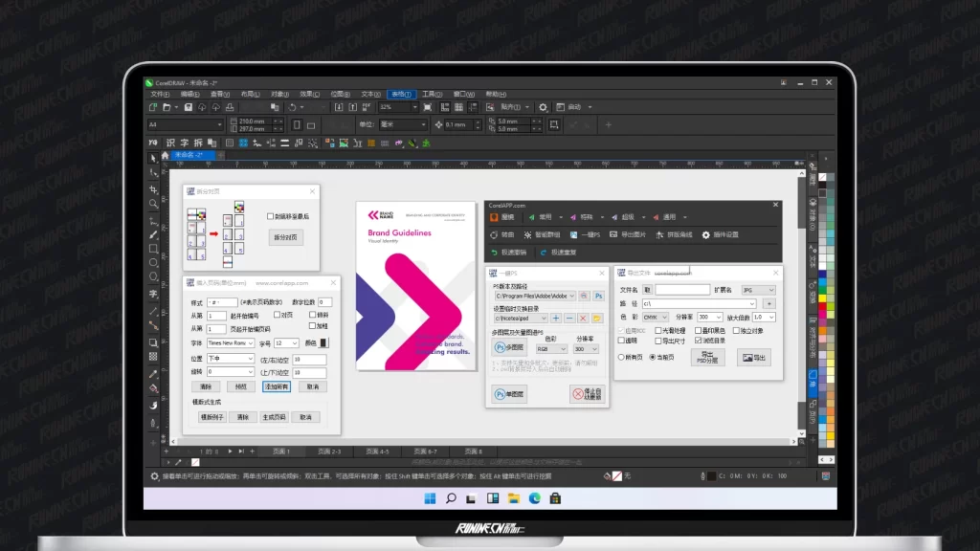Select the 所有页 radio button
The width and height of the screenshot is (980, 551).
(x=622, y=357)
